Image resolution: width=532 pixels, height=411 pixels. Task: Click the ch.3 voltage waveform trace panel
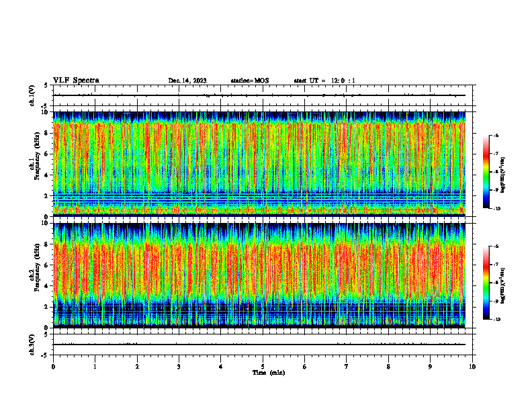263,345
